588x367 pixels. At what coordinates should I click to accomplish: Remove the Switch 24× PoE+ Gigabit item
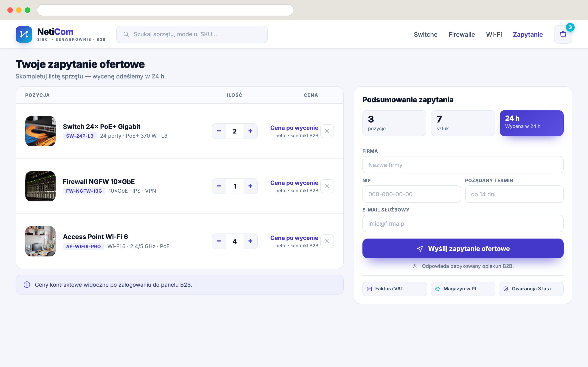(327, 131)
